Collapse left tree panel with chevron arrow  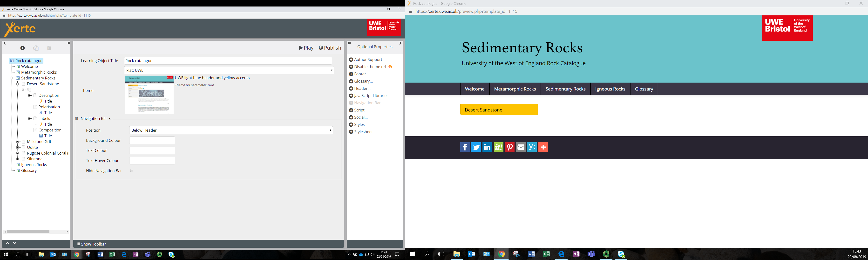coord(4,43)
